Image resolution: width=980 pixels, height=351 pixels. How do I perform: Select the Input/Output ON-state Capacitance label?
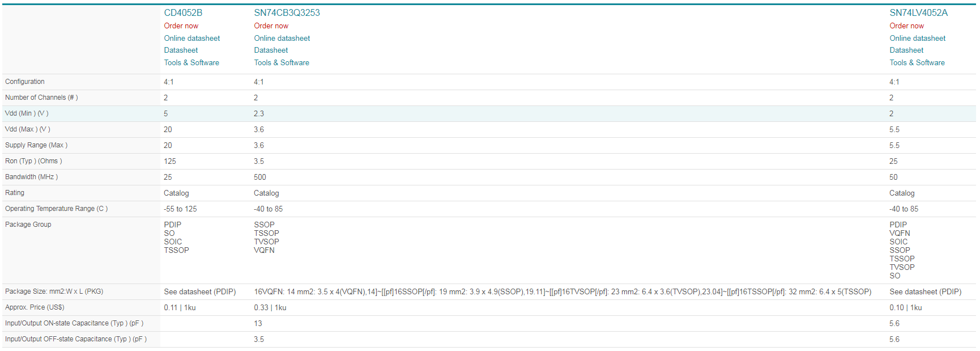point(74,323)
